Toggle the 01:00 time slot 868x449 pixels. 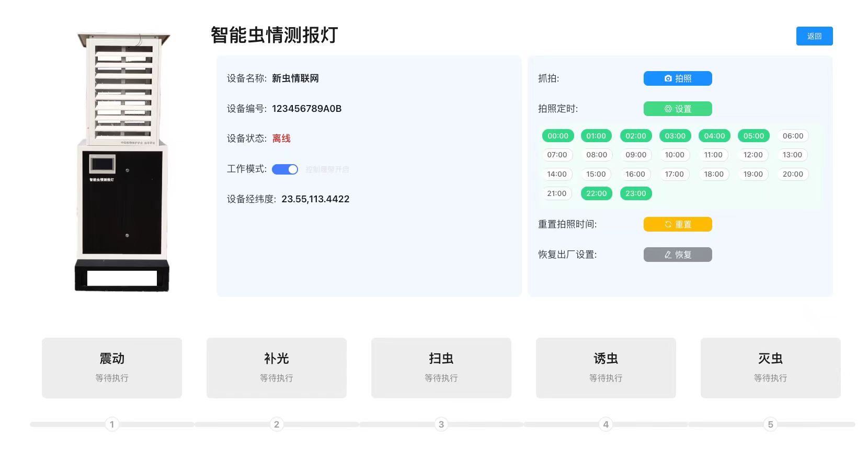pyautogui.click(x=596, y=136)
